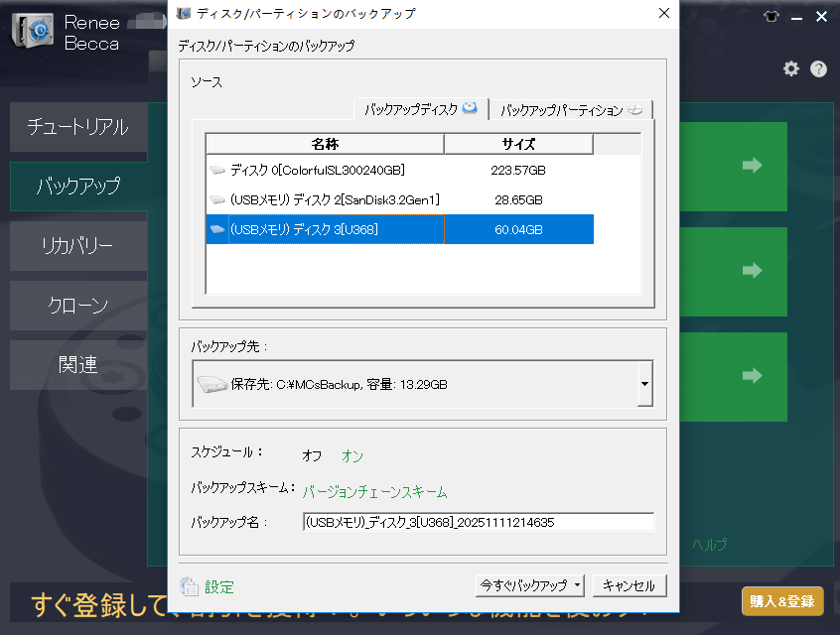Click the bottom green arrow shortcut
Screen dimensions: 840x635
[x=750, y=377]
